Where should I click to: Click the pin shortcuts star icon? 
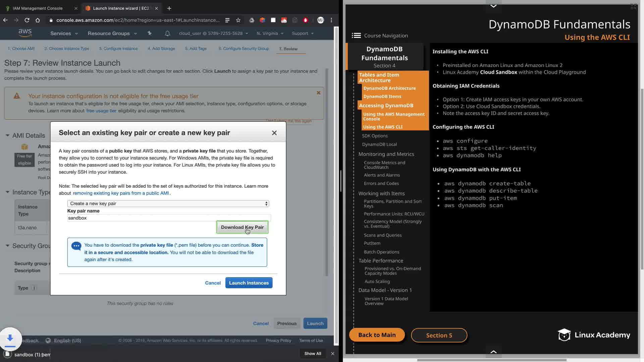tap(150, 33)
